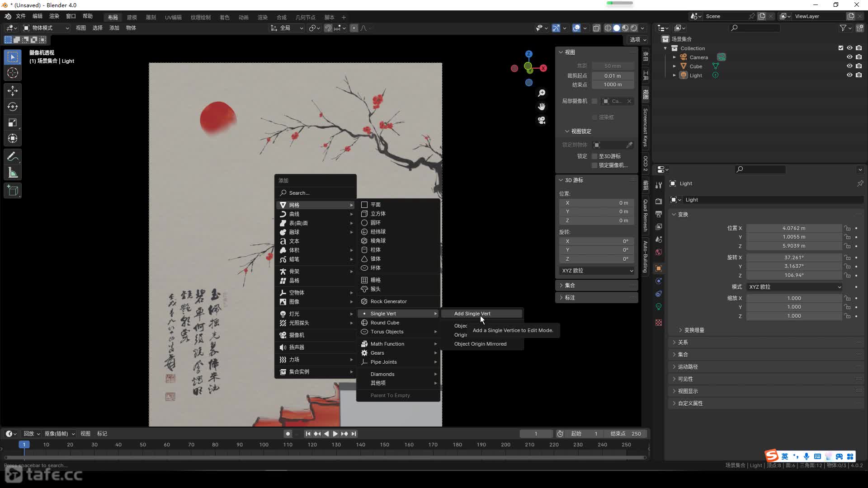
Task: Choose Add Single Vert menu entry
Action: 482,314
